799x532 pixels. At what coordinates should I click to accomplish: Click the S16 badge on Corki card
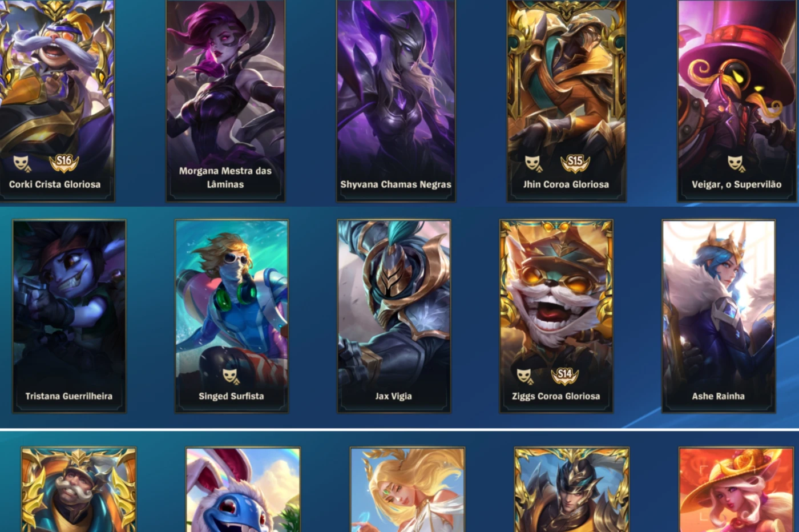(63, 163)
